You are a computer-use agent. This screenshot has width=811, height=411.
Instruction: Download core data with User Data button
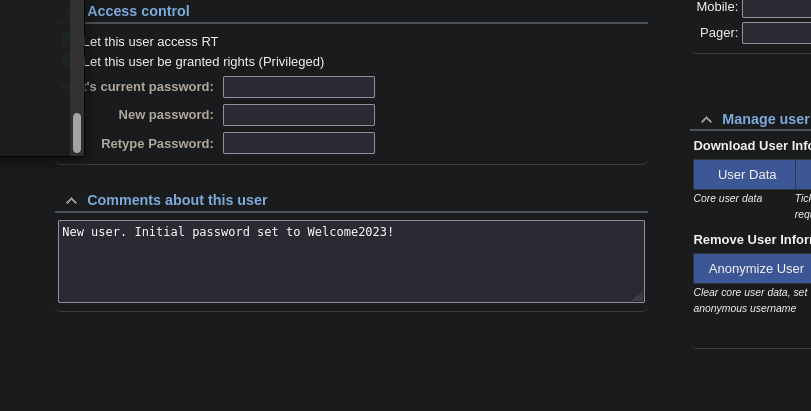point(746,174)
